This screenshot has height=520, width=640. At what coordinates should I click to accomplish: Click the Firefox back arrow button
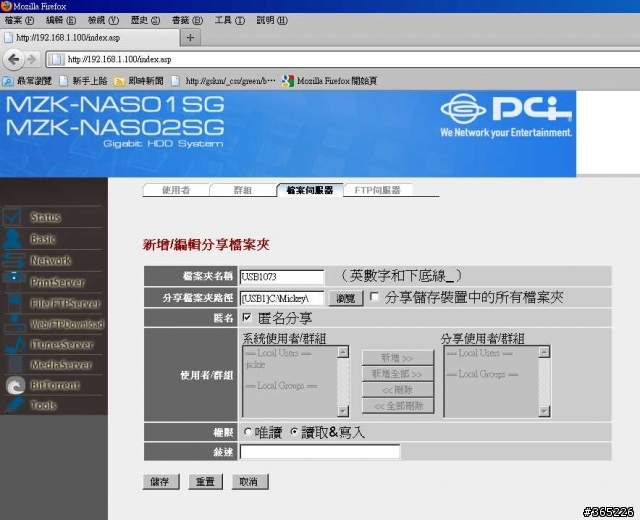[x=14, y=60]
